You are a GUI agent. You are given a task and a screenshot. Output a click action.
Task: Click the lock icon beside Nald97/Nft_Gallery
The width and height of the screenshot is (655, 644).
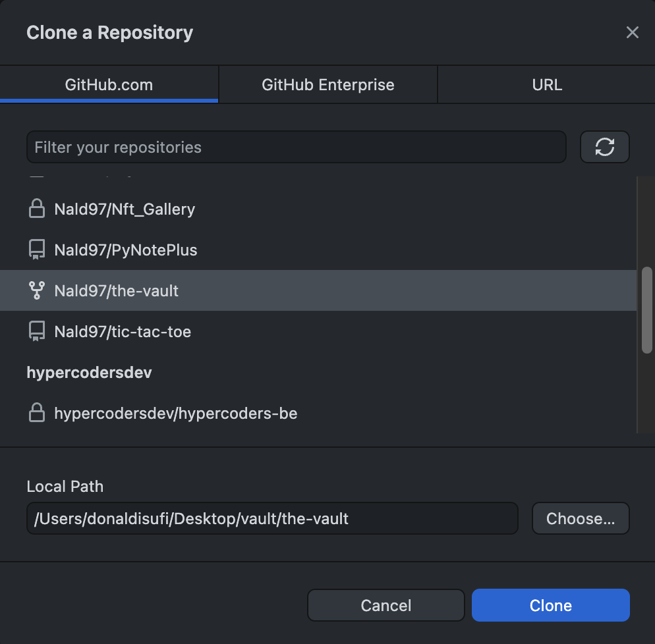tap(37, 209)
